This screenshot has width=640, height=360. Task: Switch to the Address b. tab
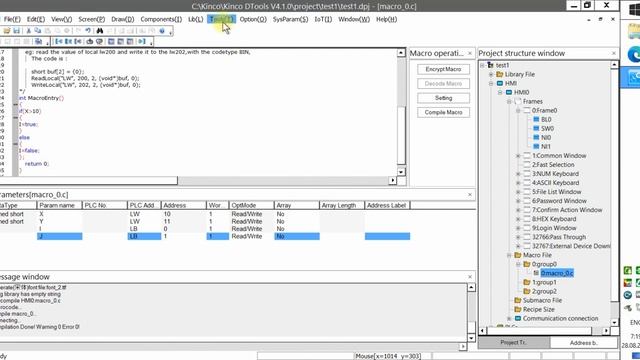[583, 342]
